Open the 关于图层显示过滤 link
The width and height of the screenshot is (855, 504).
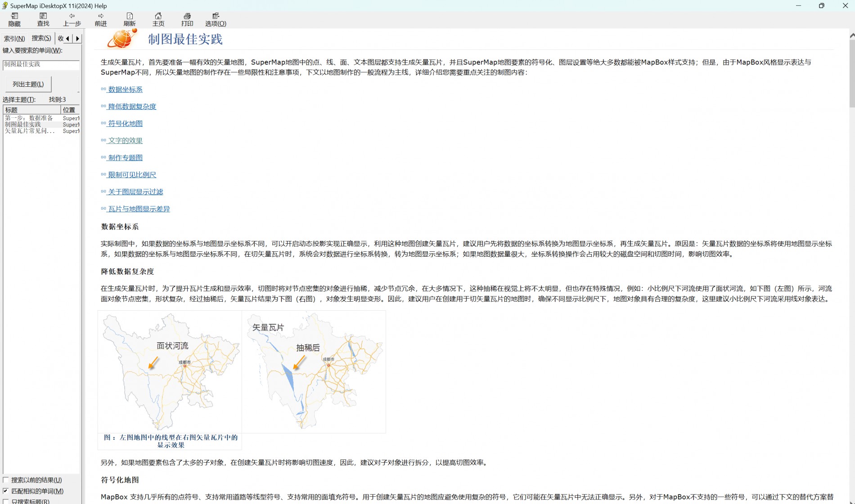tap(135, 192)
